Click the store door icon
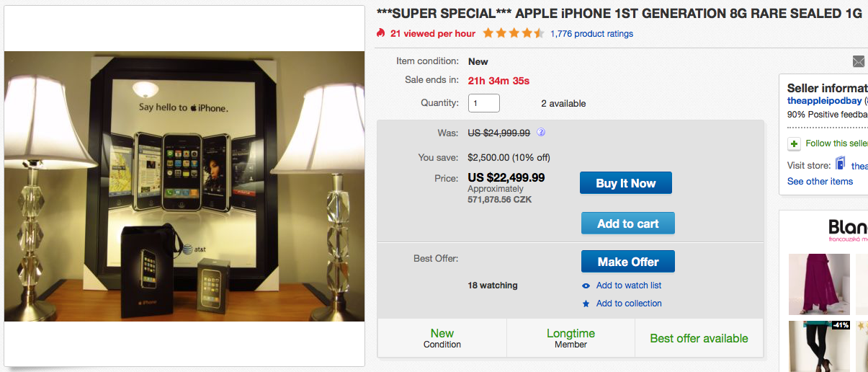The image size is (868, 372). (840, 164)
